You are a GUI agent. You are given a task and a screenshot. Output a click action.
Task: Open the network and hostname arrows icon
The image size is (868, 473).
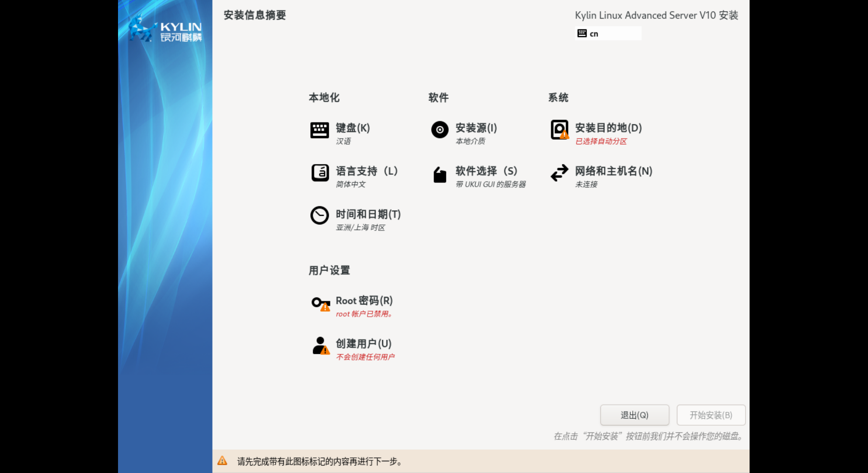(x=559, y=173)
